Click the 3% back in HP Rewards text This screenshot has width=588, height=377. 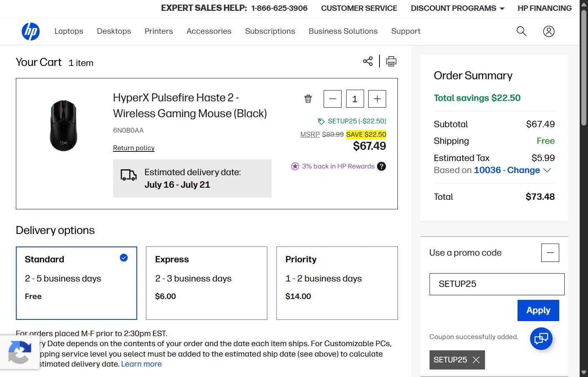coord(338,166)
